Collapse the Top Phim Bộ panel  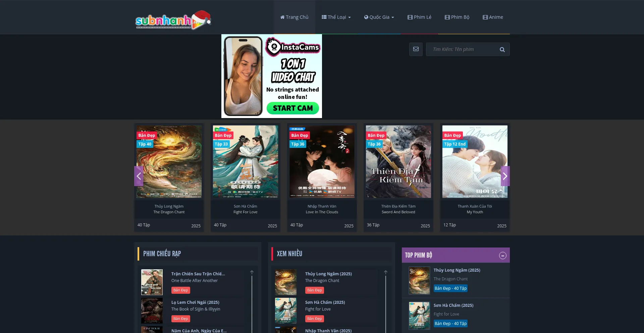click(502, 256)
